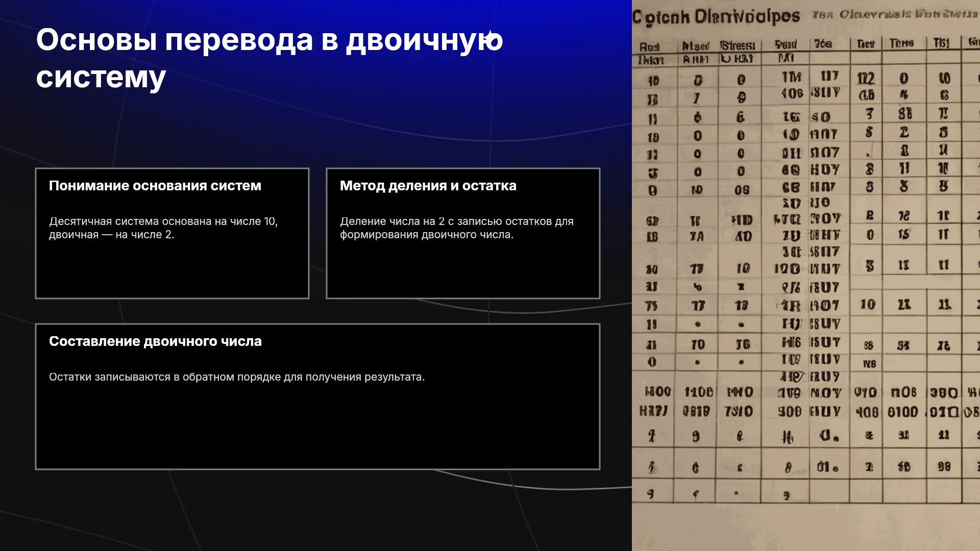
Task: Click the table image header 'Cpicnk Dlanivdalpes'
Action: 716,17
